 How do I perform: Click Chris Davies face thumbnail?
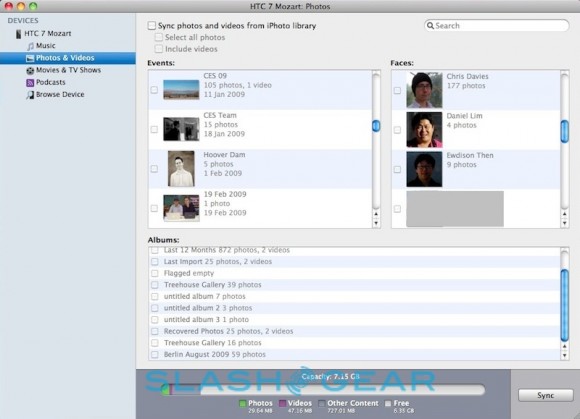pos(424,90)
